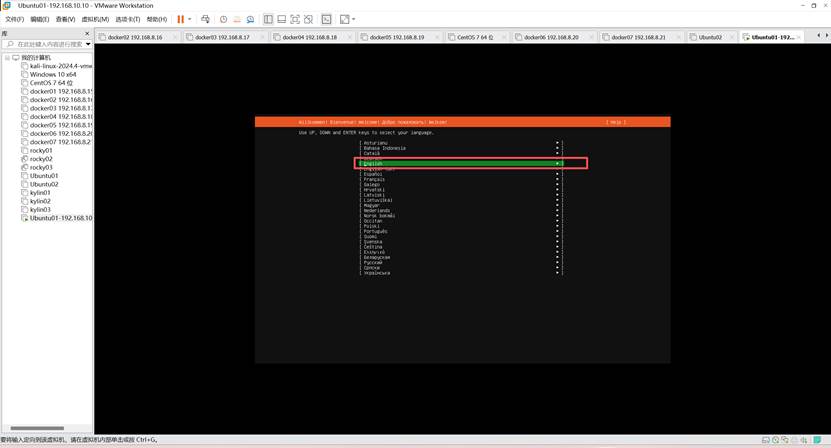This screenshot has height=448, width=831.
Task: Select Windows 10 x64 in the library
Action: [52, 74]
